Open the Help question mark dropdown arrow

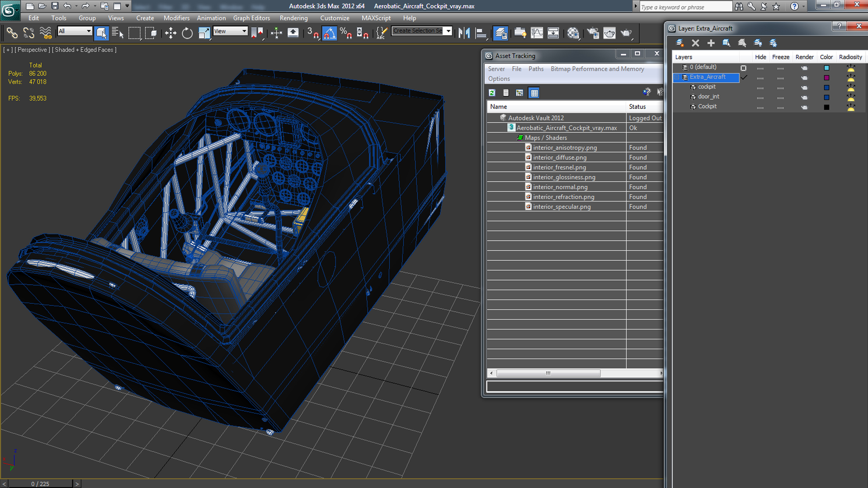(803, 6)
